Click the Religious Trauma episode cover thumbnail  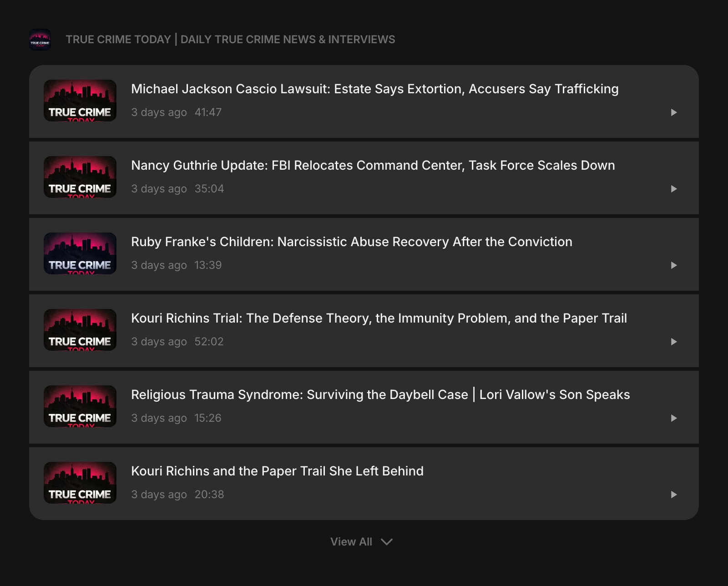(x=80, y=406)
